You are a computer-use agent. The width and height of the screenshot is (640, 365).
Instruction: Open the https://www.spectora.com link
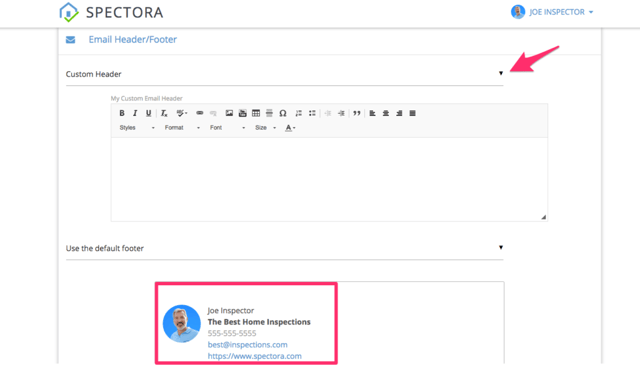click(255, 356)
